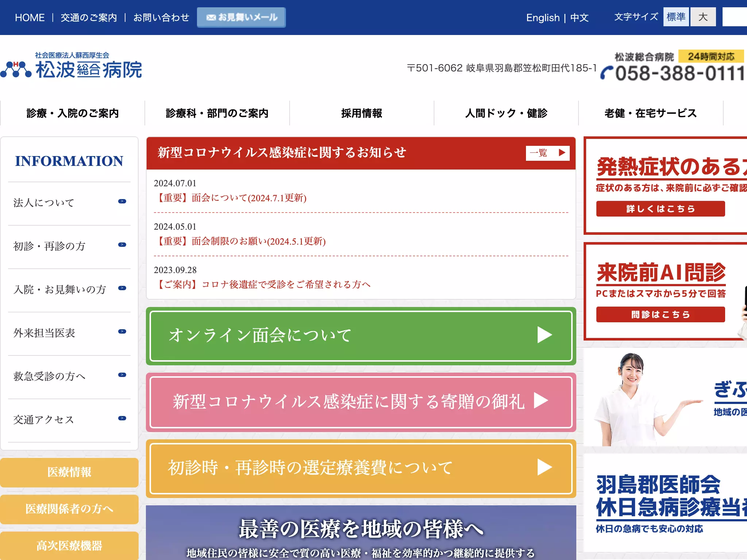747x560 pixels.
Task: Open 人間ドック・健診 menu
Action: [x=506, y=113]
